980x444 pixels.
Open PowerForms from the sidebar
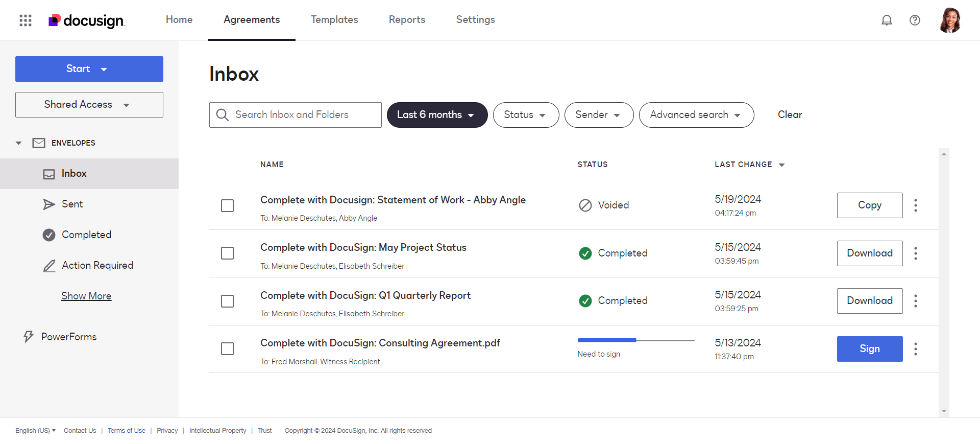[68, 337]
